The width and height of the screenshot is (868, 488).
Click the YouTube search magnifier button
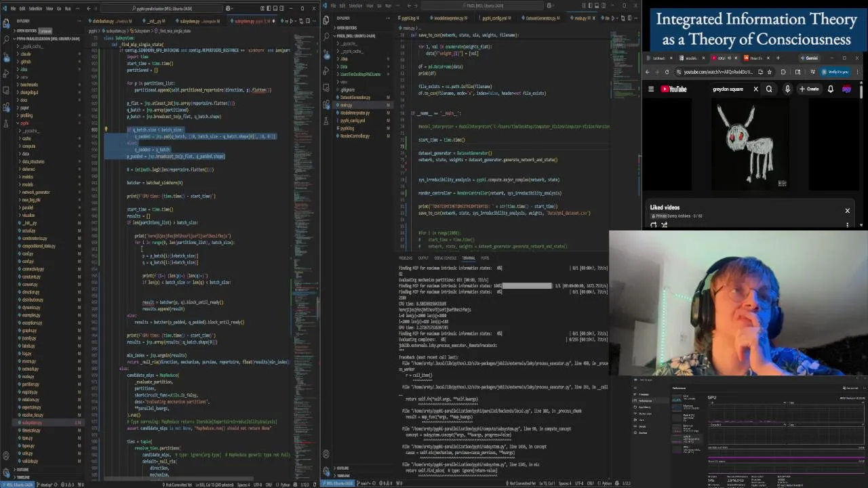769,89
